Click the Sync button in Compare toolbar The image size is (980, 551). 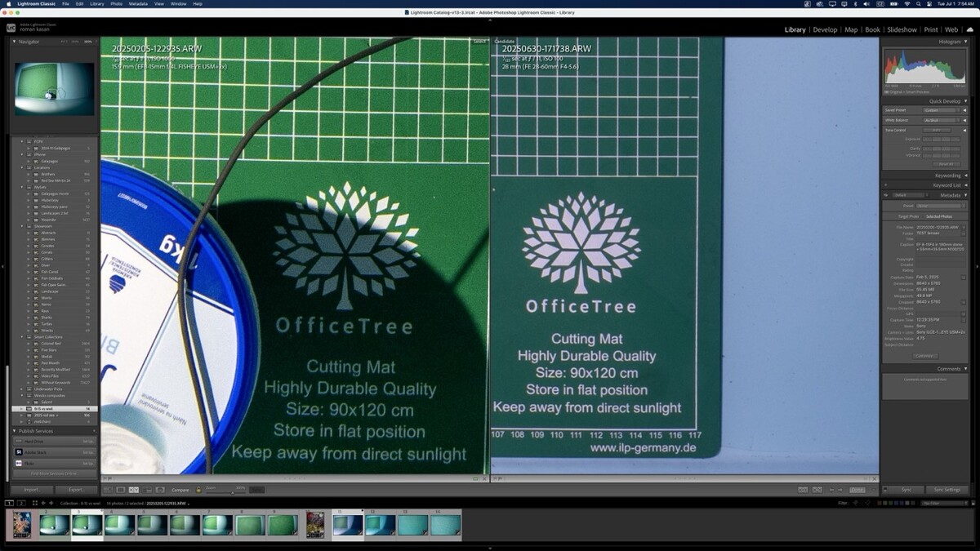256,490
